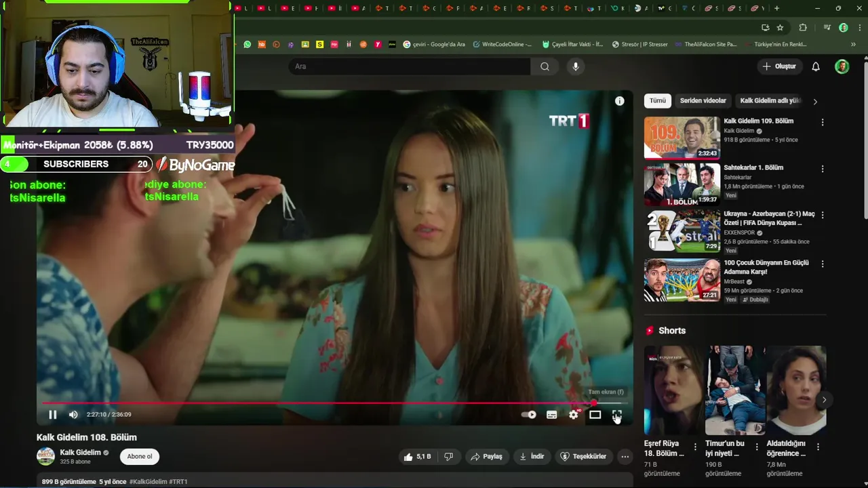Open the Çayeli İftar Vakti bookmark

click(573, 45)
